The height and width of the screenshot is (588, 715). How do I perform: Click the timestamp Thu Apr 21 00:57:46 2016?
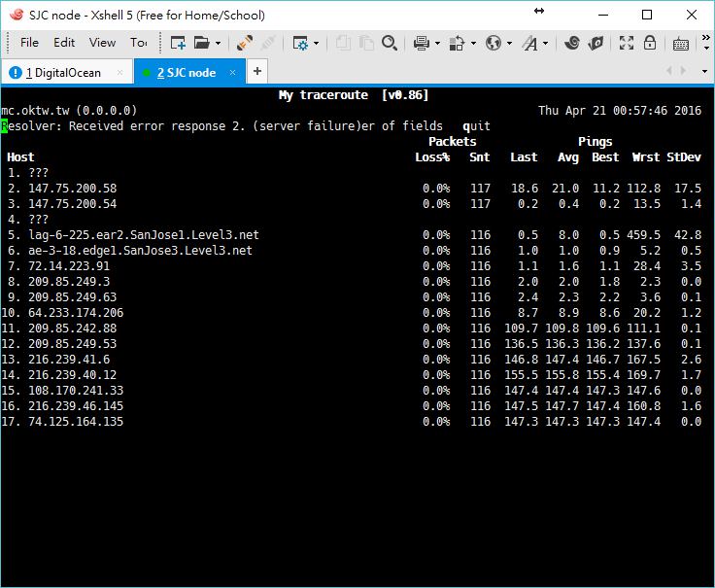pos(620,111)
